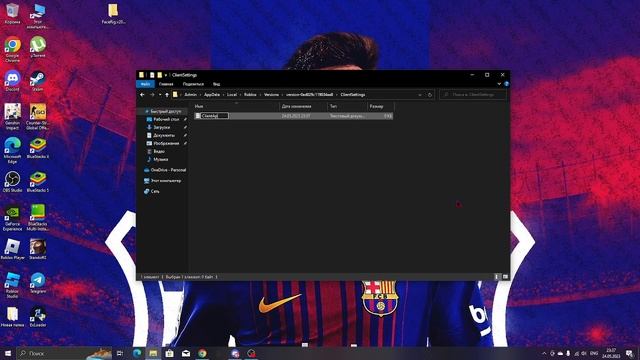Screen dimensions: 640x360
Task: Switch to large icons view in status bar
Action: (x=505, y=277)
